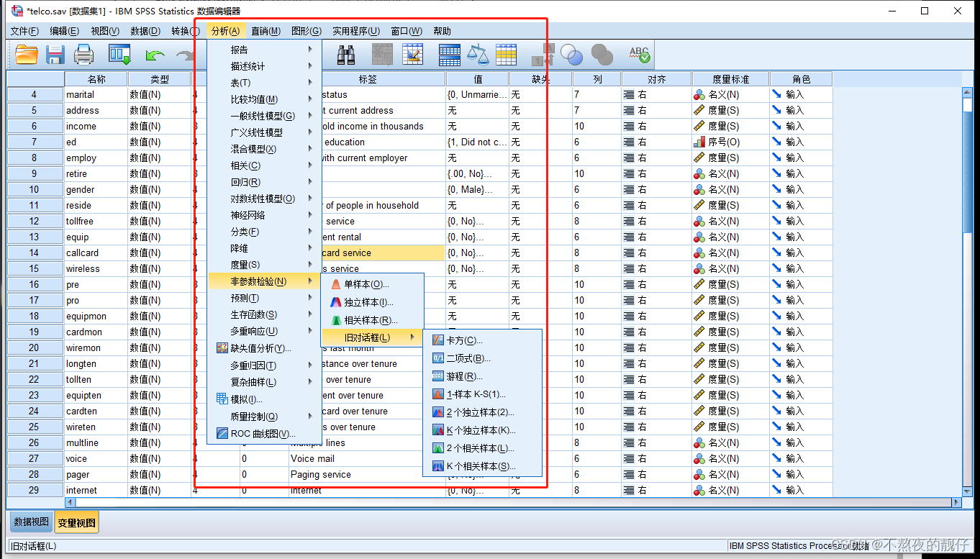980x559 pixels.
Task: Click the variable name cell "income"
Action: pyautogui.click(x=96, y=126)
